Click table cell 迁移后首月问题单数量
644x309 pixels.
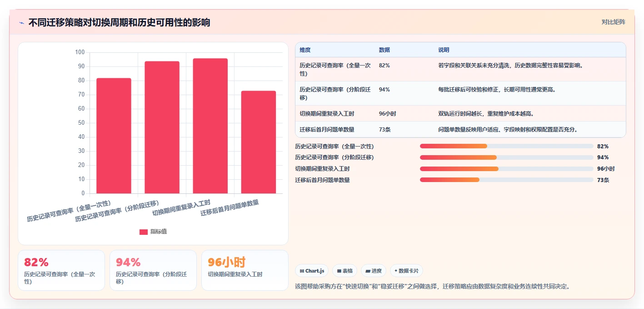click(327, 130)
